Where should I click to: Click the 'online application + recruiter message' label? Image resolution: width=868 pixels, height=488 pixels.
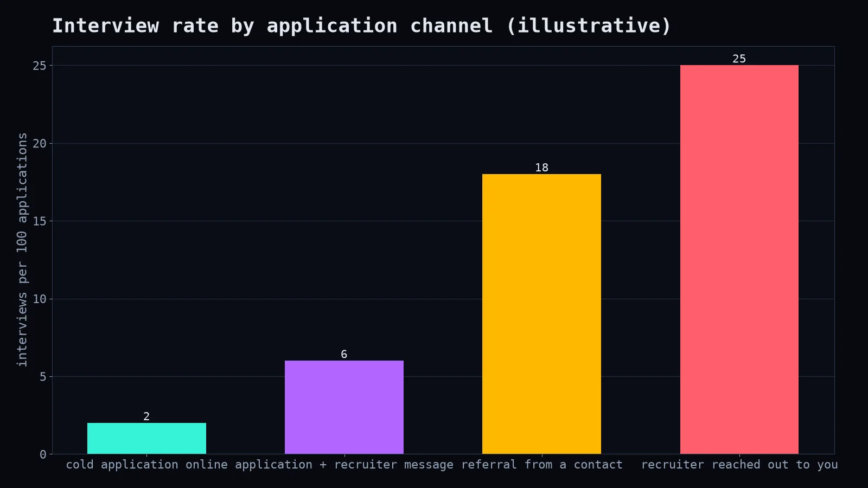pyautogui.click(x=320, y=465)
